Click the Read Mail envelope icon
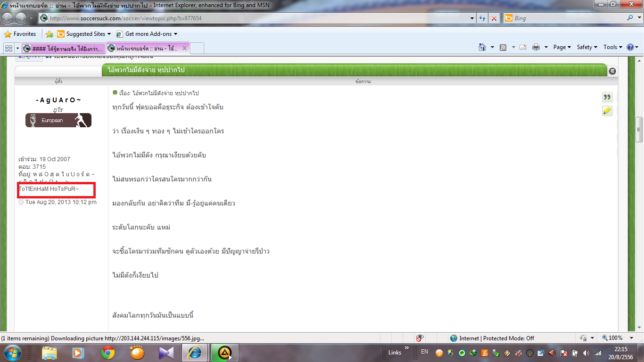 tap(523, 47)
